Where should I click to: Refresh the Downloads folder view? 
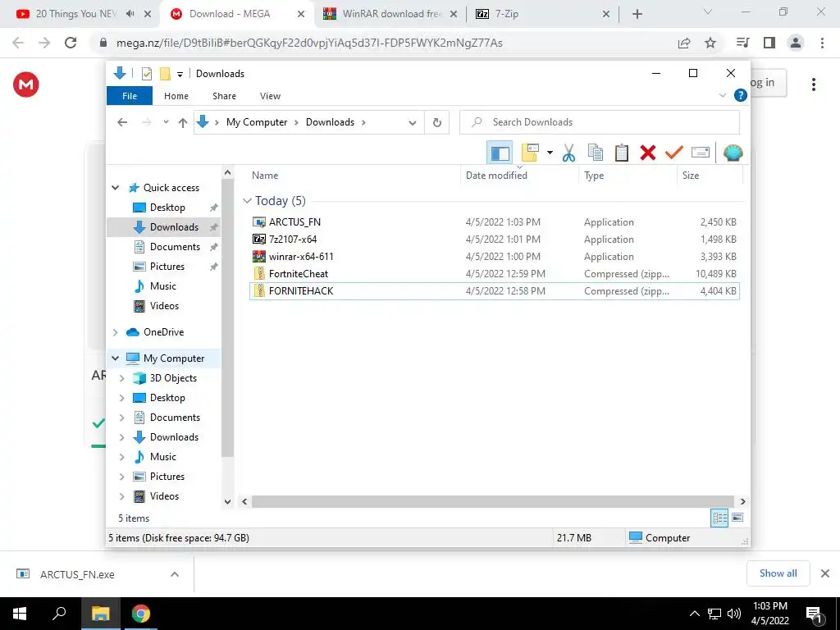(x=436, y=123)
